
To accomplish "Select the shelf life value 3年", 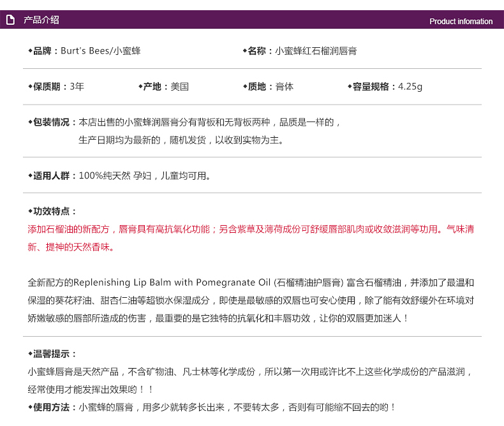I will pyautogui.click(x=77, y=87).
